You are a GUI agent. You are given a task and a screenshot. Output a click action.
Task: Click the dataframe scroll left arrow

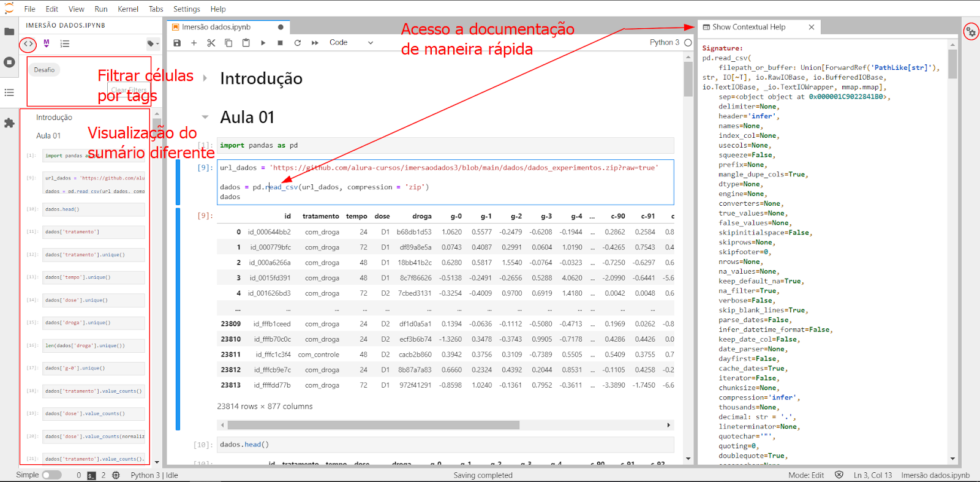222,425
